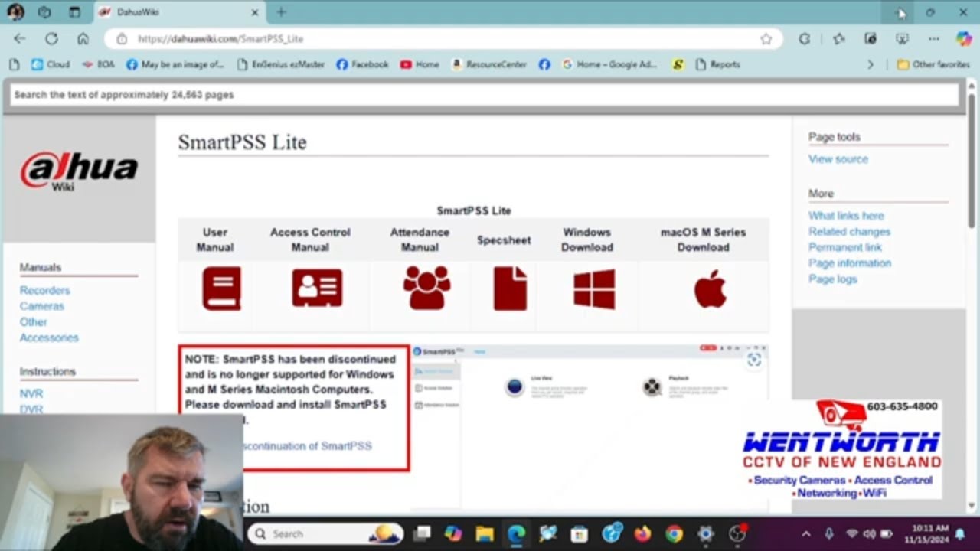Open Task View in the taskbar
Image resolution: width=980 pixels, height=551 pixels.
(x=422, y=533)
